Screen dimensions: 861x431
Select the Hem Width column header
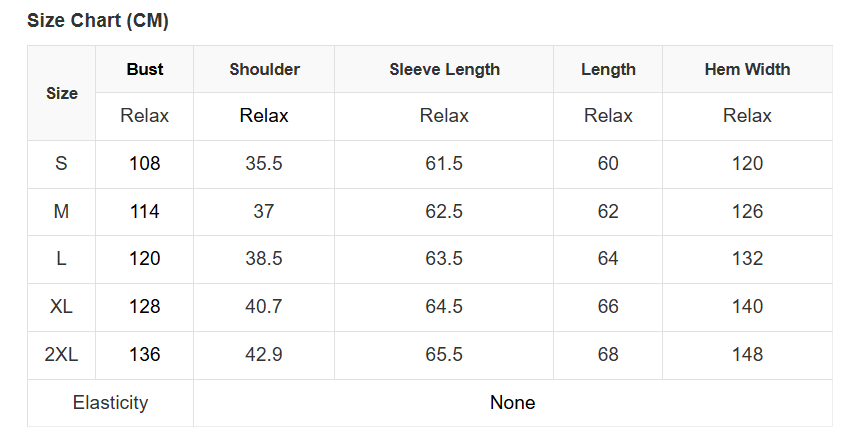747,69
